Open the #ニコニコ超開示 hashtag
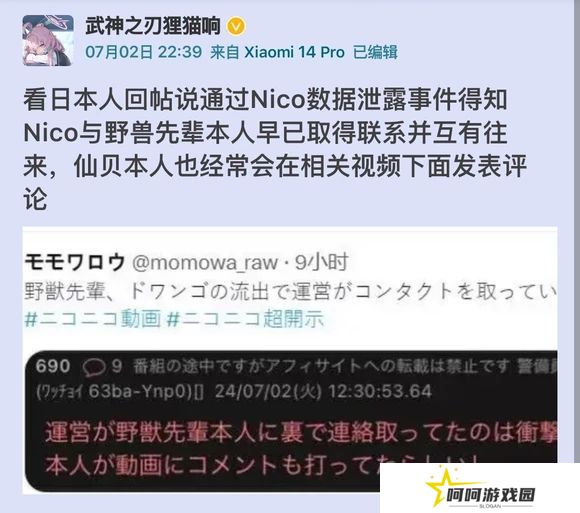Image resolution: width=580 pixels, height=513 pixels. 246,319
